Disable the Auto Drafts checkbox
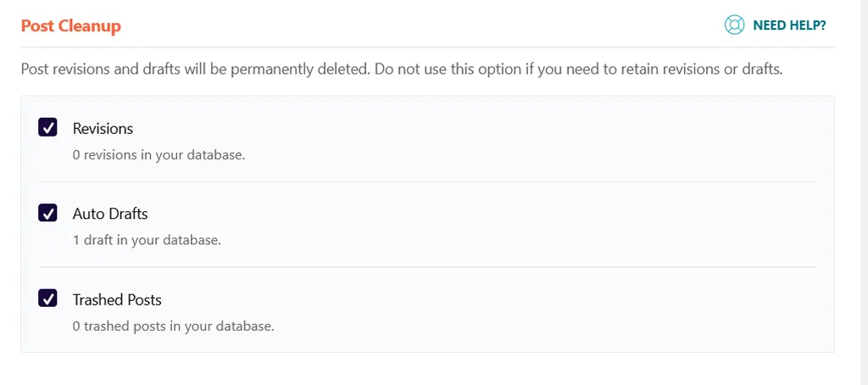868x385 pixels. (47, 213)
